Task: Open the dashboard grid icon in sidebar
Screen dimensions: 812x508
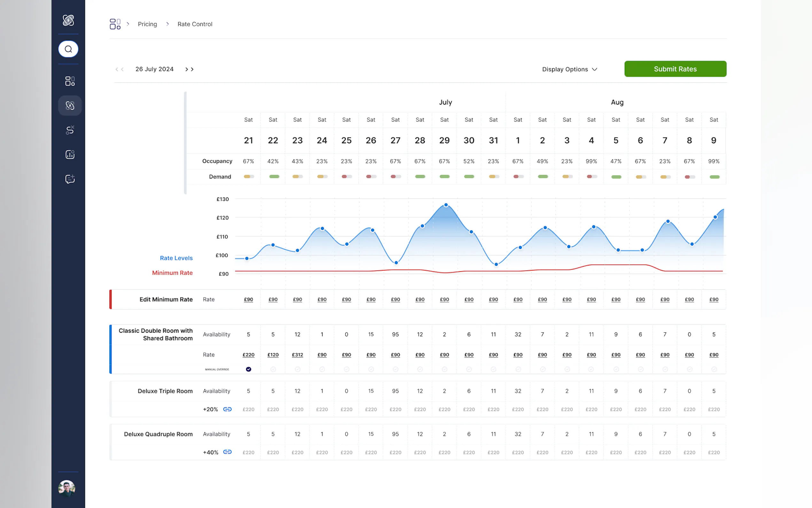Action: [70, 81]
